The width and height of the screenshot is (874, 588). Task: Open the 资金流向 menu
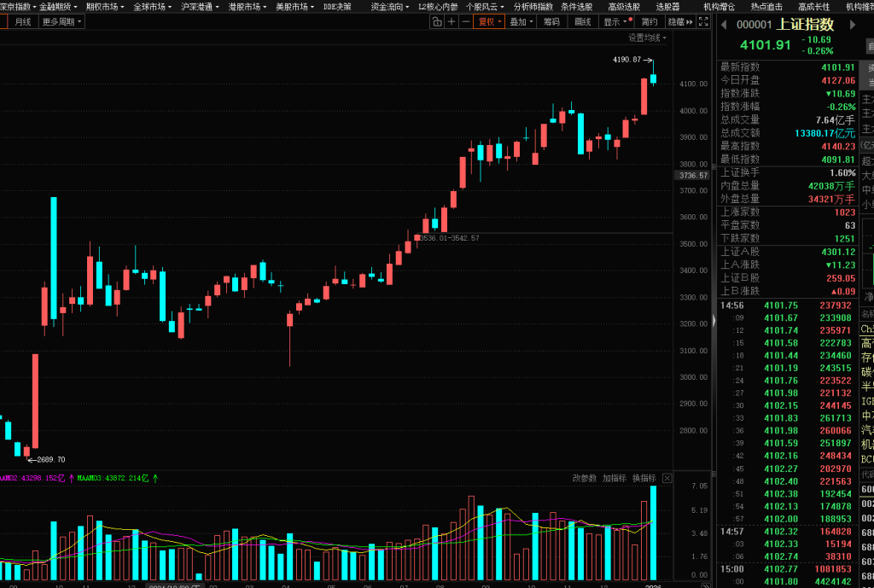click(x=388, y=7)
